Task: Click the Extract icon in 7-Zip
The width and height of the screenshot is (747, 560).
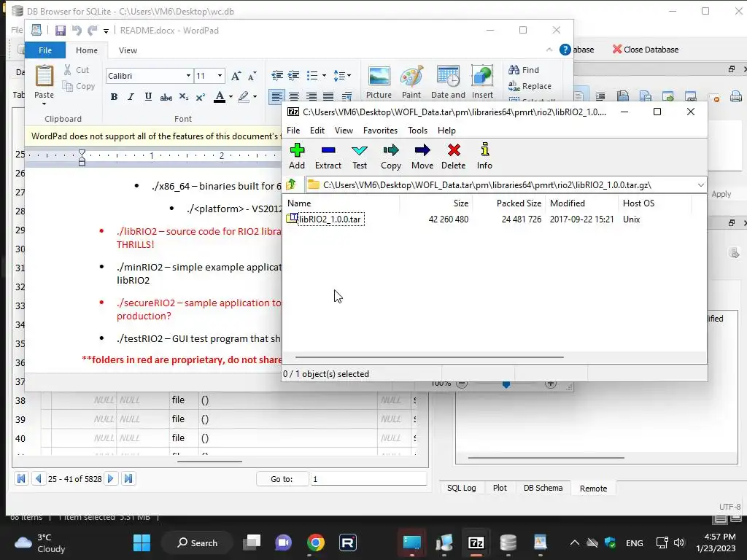Action: point(328,156)
